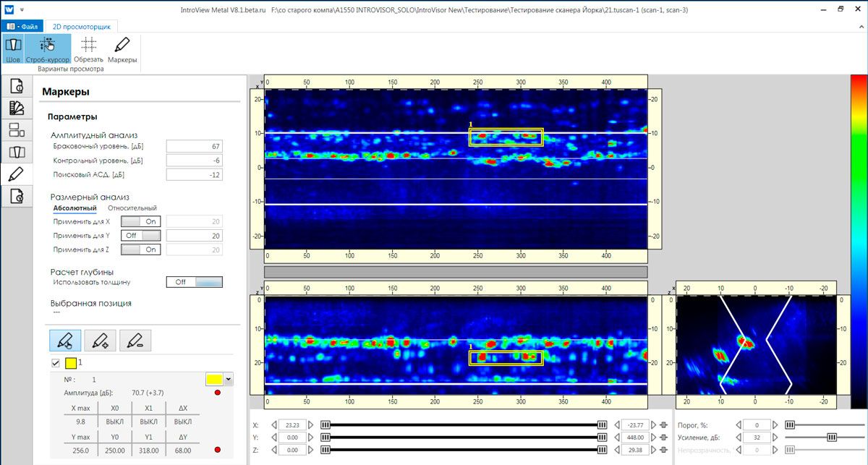Toggle the Использовать толщину switch
Screen dimensions: 868x465
(195, 282)
